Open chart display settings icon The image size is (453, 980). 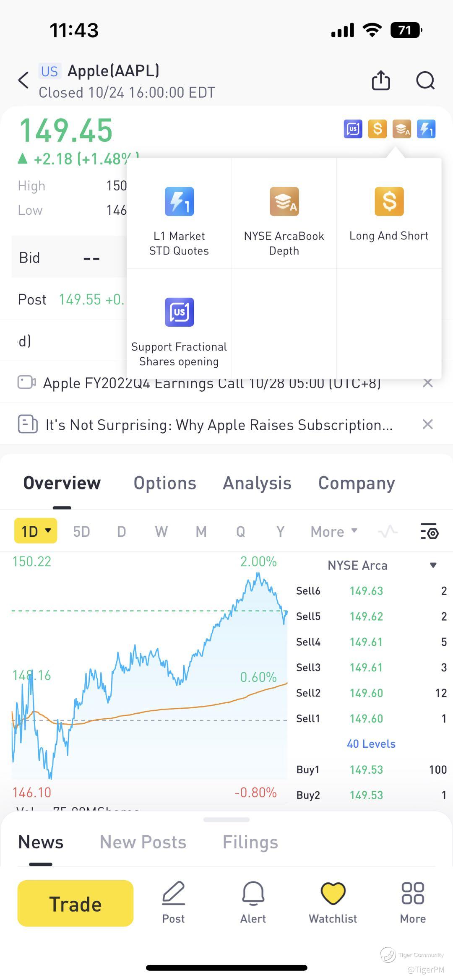pyautogui.click(x=429, y=531)
